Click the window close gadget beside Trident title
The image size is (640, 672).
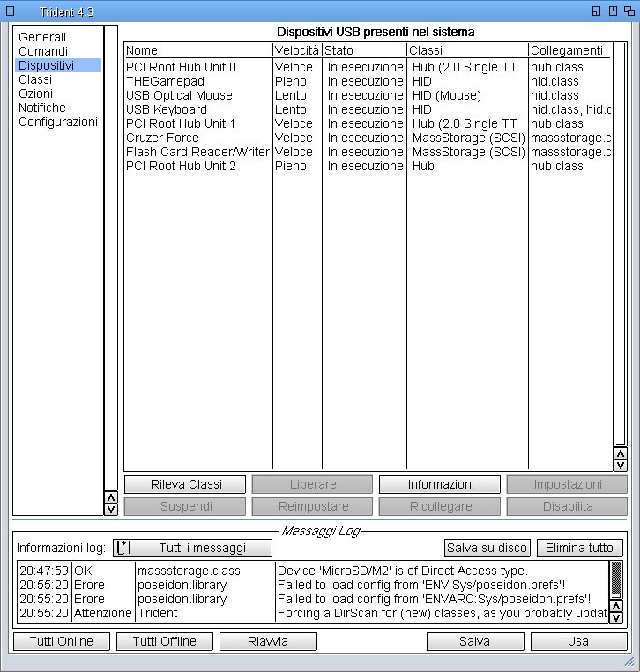point(11,11)
